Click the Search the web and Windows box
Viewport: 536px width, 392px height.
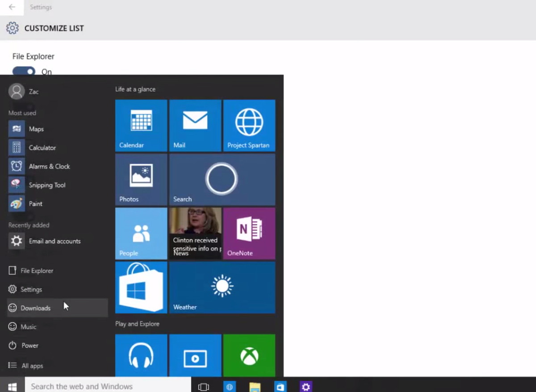coord(107,386)
